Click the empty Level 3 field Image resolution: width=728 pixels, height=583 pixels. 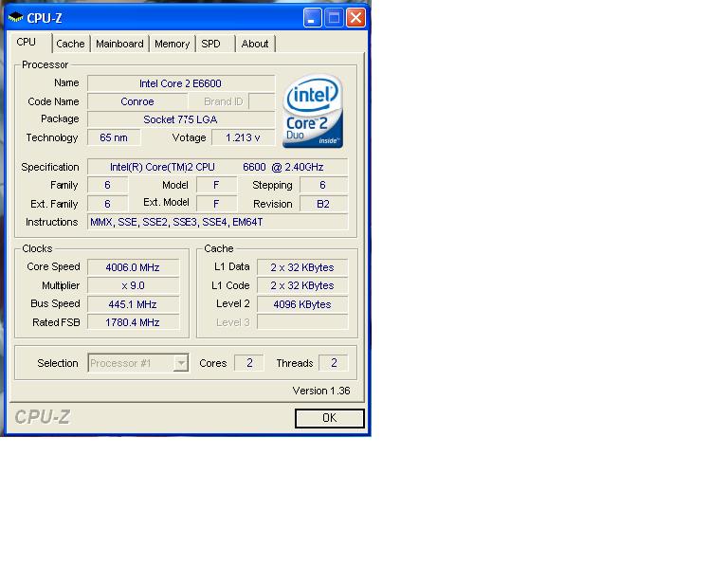tap(302, 322)
